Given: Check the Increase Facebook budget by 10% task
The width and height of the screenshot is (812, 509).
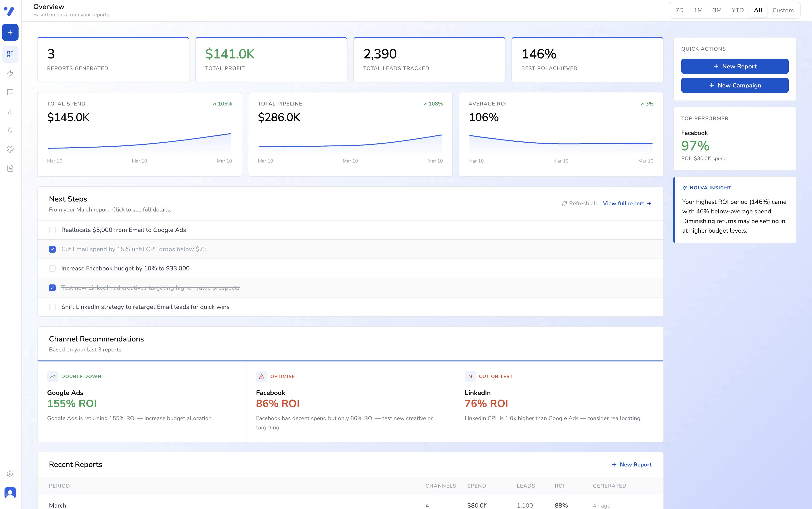Looking at the screenshot, I should (52, 268).
